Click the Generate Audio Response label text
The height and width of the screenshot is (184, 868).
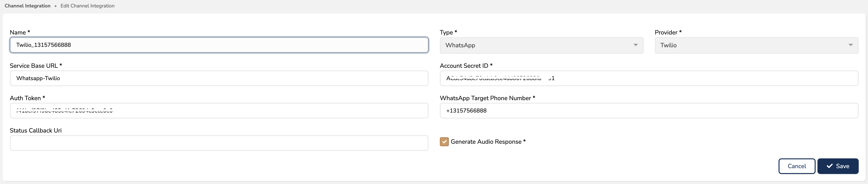click(486, 142)
